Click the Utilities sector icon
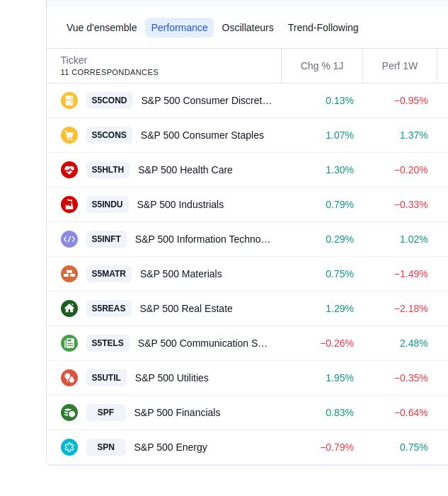This screenshot has height=496, width=448. [x=69, y=378]
